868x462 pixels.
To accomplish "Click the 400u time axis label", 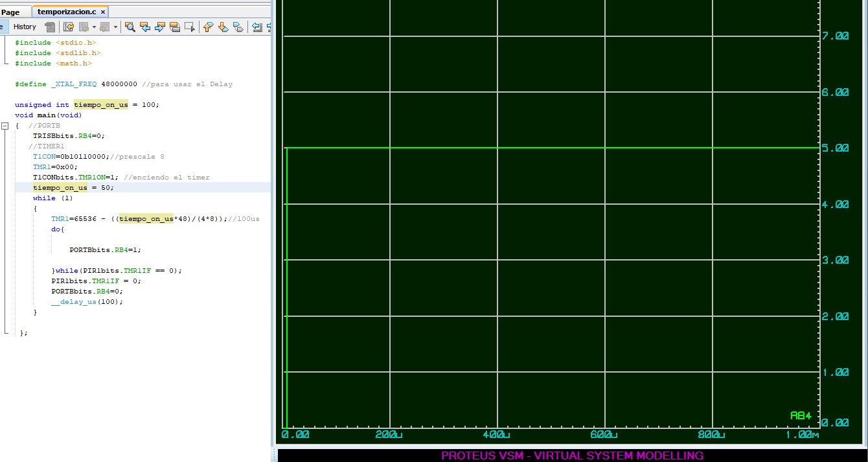I will point(496,434).
